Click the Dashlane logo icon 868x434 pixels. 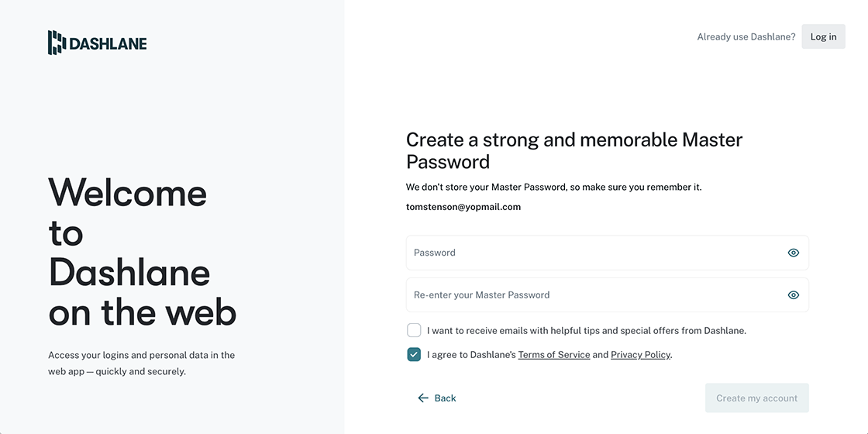57,43
